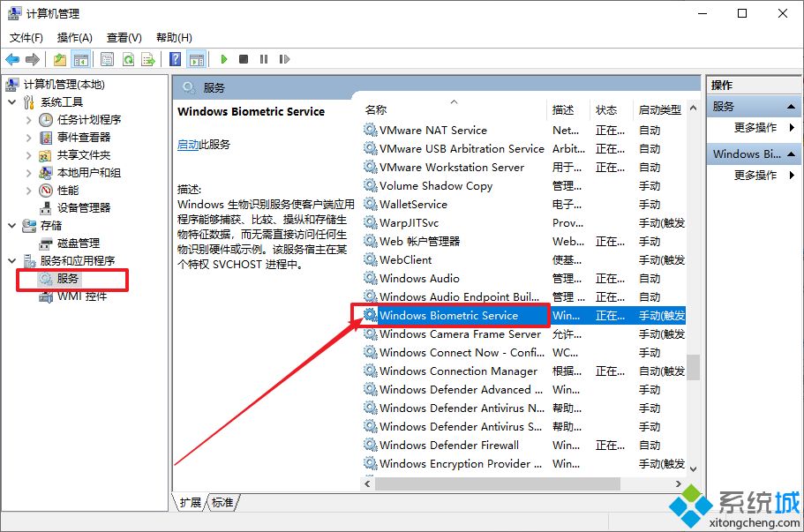Click the gear icon for Volume Shadow Copy
The height and width of the screenshot is (532, 804).
click(370, 185)
